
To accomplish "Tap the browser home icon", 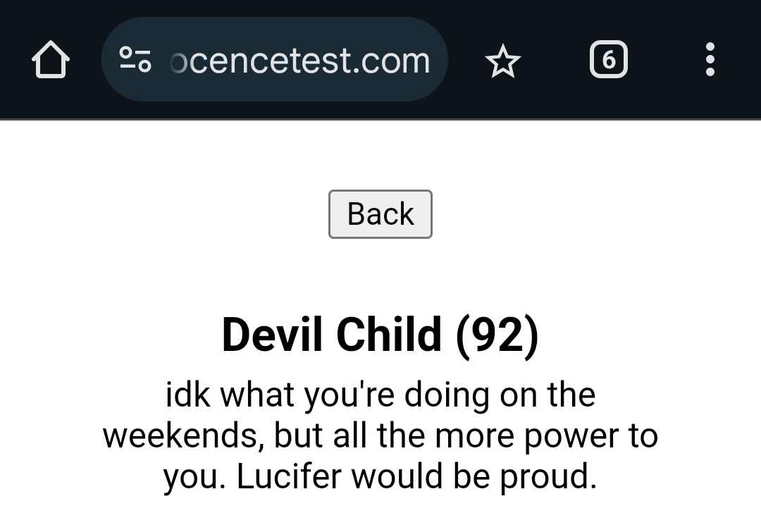I will coord(51,60).
